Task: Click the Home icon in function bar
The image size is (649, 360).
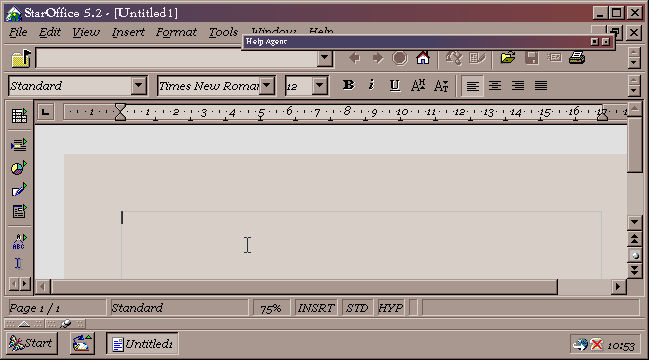Action: (423, 58)
